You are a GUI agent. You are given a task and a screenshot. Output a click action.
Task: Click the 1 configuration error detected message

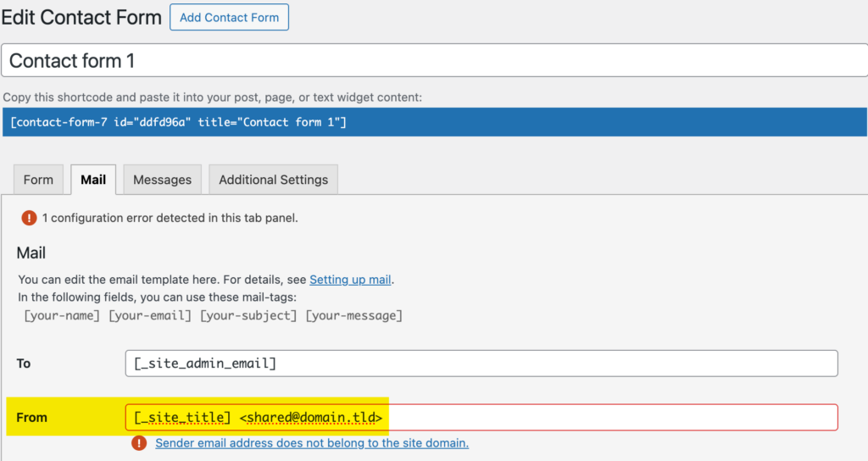point(170,218)
